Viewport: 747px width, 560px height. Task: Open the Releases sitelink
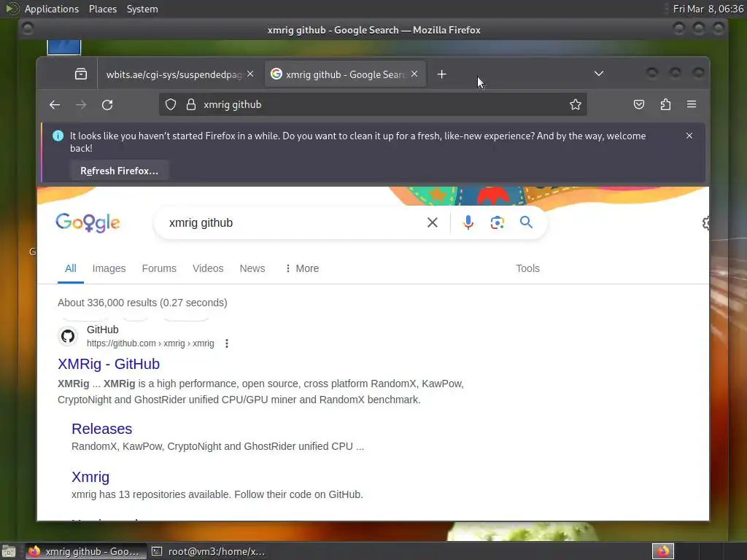101,429
